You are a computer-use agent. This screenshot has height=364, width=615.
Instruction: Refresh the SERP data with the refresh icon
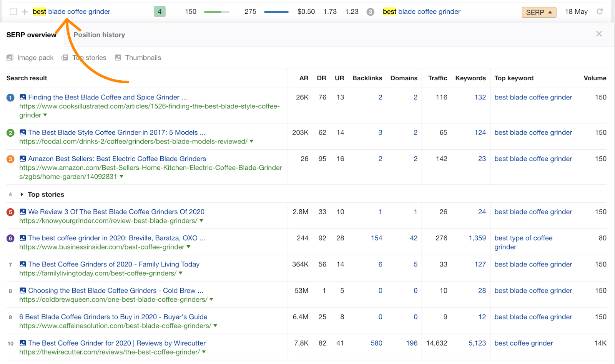pos(600,12)
